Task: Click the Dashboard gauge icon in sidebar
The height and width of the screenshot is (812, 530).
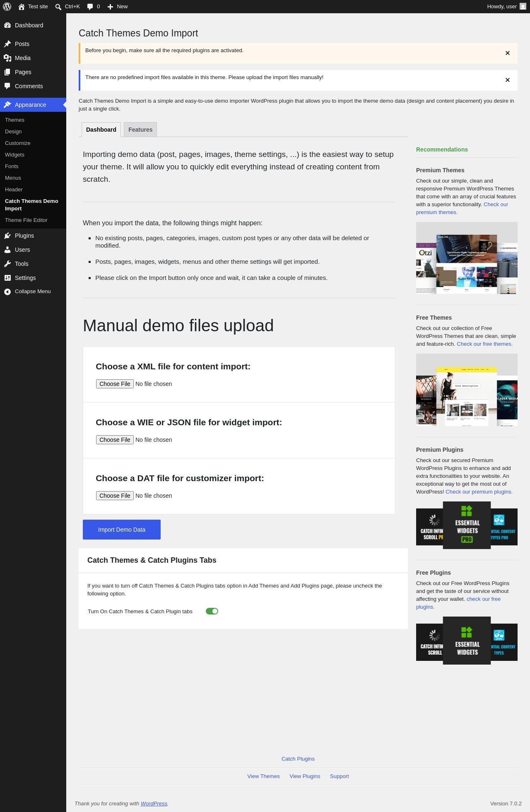Action: [7, 25]
